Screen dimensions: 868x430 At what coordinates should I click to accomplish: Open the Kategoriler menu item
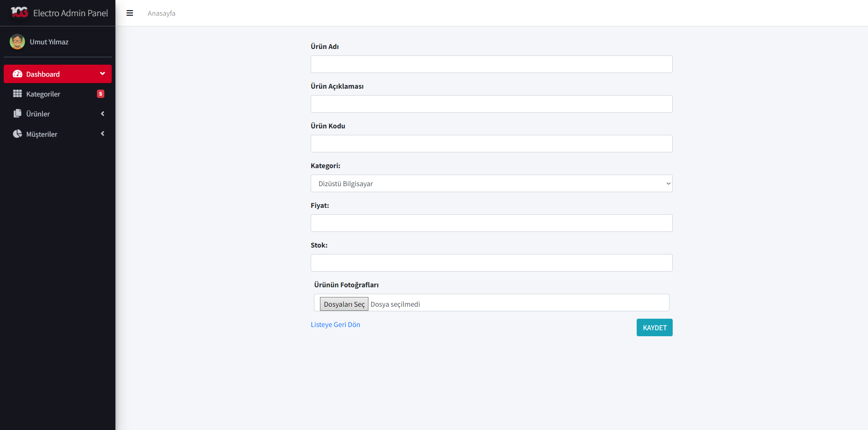click(x=43, y=94)
